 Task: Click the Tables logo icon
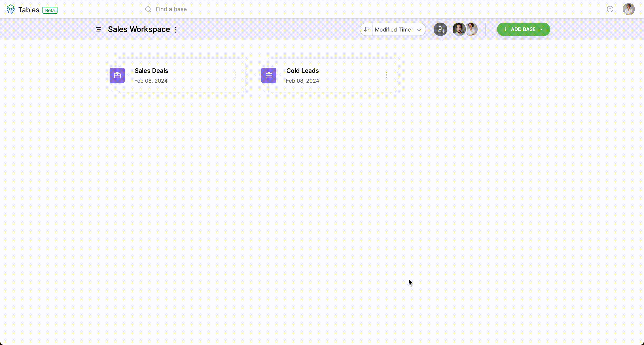pyautogui.click(x=11, y=9)
